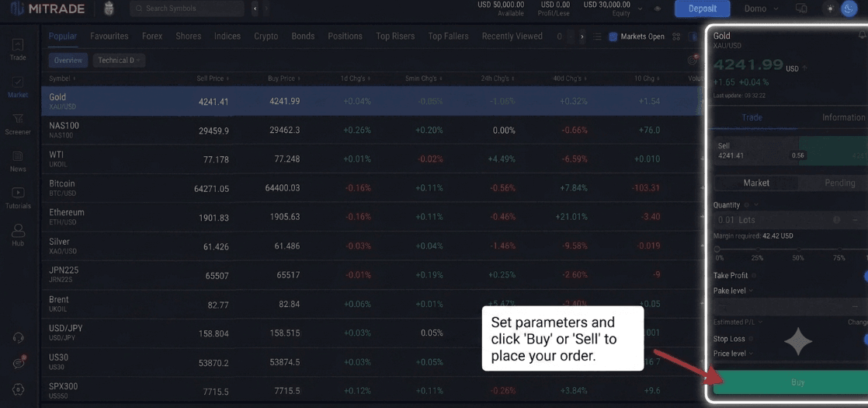
Task: Click the info icon next to Quantity
Action: tap(746, 204)
